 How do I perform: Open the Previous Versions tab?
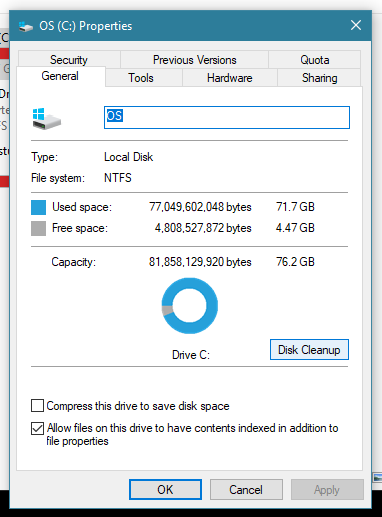pos(194,60)
